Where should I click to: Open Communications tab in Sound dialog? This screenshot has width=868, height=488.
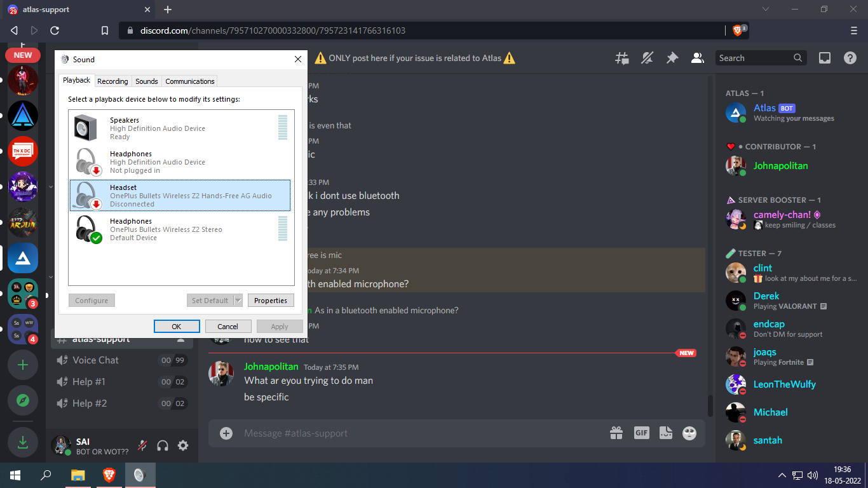(189, 81)
